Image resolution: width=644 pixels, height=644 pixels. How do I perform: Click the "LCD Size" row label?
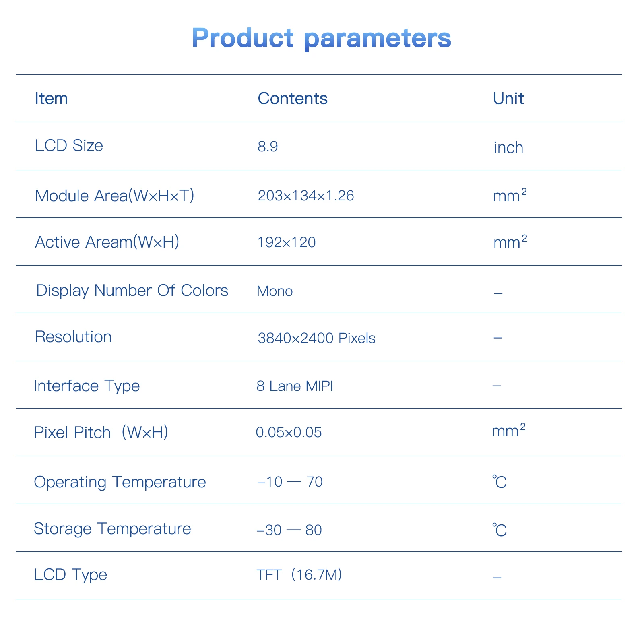[69, 145]
